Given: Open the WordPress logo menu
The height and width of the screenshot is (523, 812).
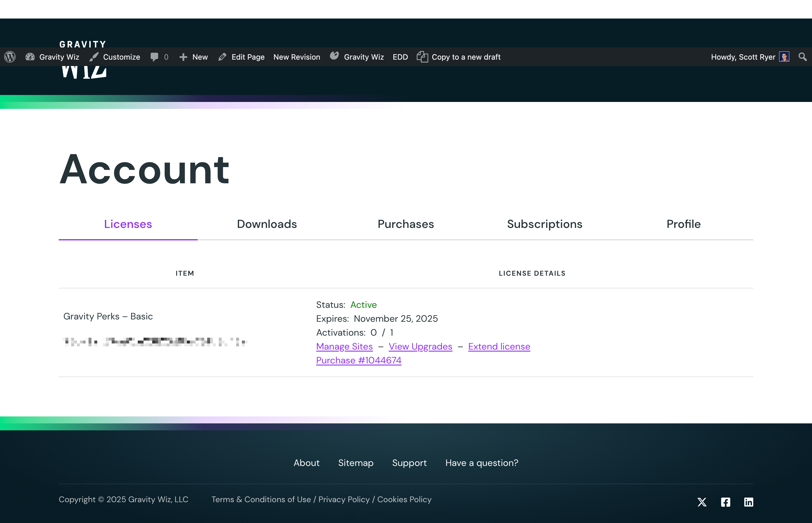Looking at the screenshot, I should (10, 57).
